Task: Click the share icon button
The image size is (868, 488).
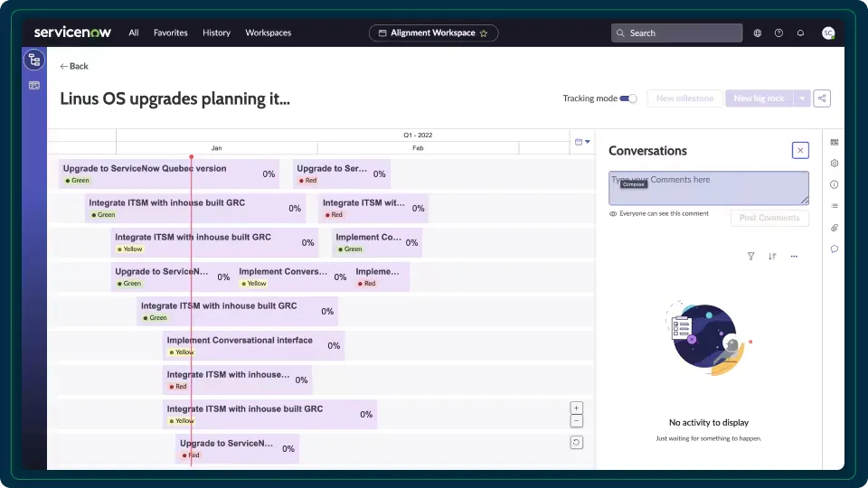Action: [x=822, y=99]
